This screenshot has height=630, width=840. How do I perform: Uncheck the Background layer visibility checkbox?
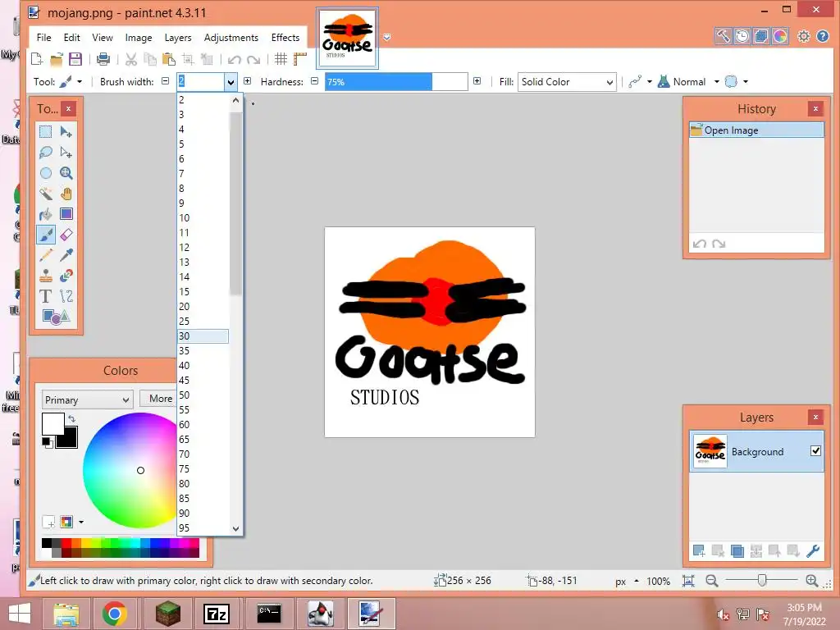pos(815,450)
